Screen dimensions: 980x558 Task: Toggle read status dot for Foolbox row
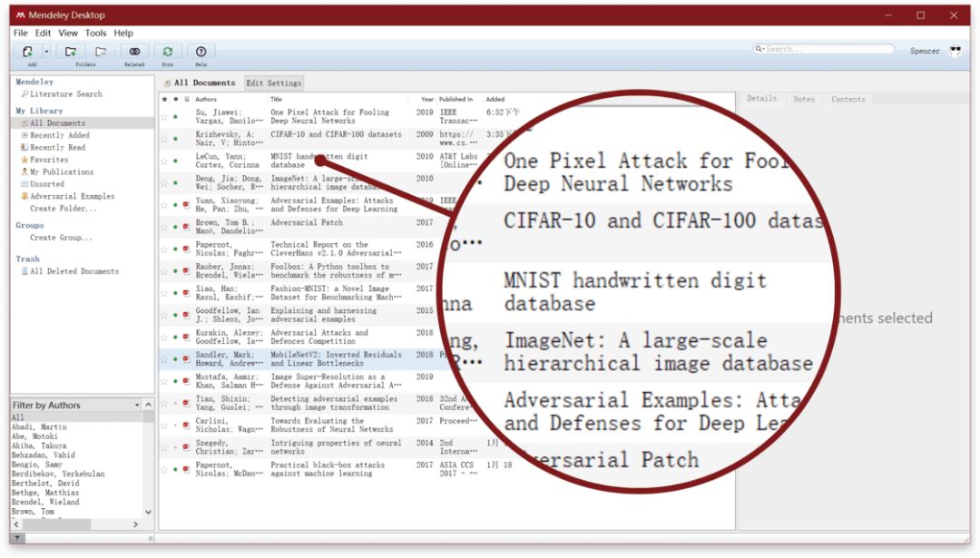(176, 270)
